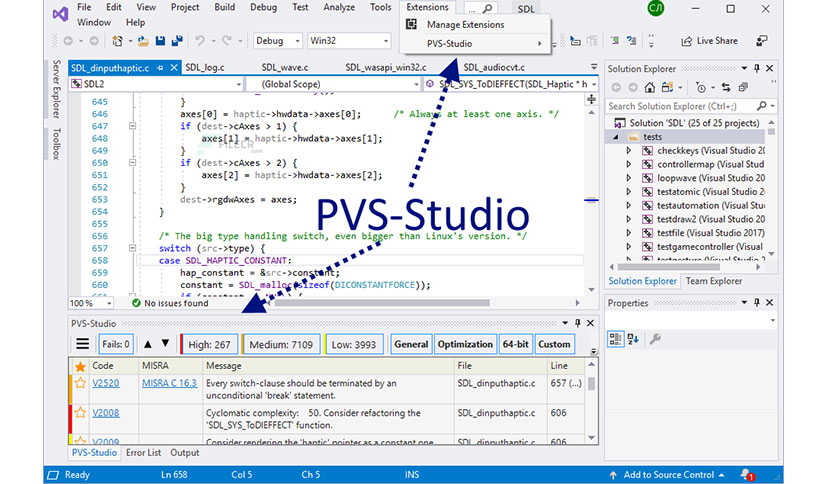Screen dimensions: 836x484
Task: Click the Property Pages wrench icon
Action: (655, 339)
